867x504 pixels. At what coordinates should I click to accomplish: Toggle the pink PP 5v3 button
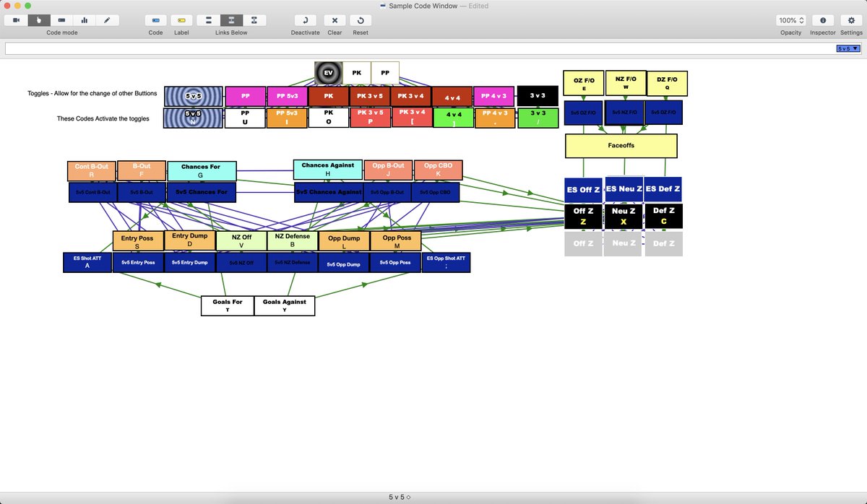click(287, 96)
